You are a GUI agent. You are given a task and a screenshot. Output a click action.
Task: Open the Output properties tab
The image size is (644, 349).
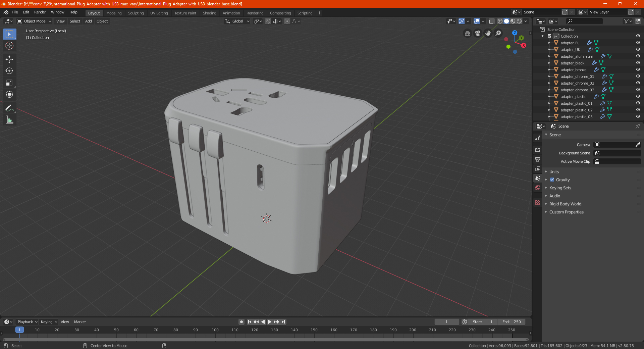tap(538, 159)
